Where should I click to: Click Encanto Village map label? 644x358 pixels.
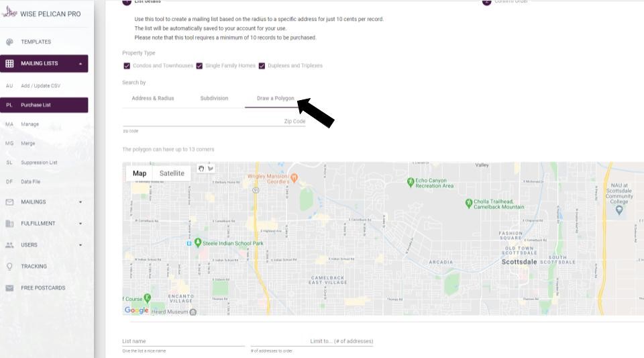[x=180, y=298]
